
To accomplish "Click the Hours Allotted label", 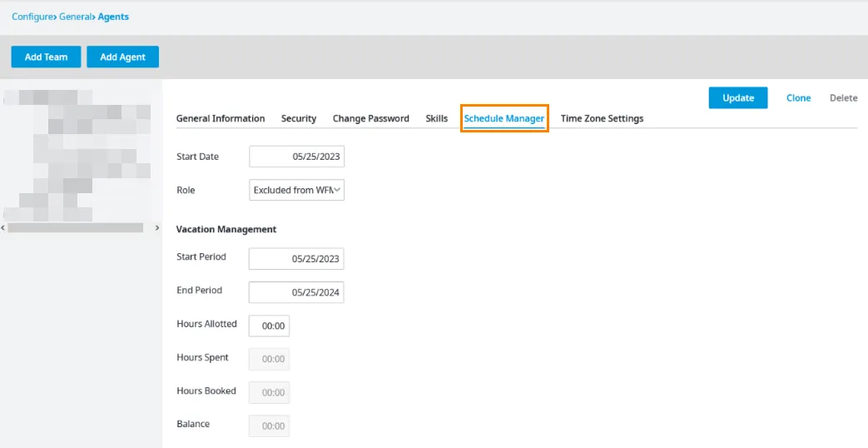I will (206, 324).
